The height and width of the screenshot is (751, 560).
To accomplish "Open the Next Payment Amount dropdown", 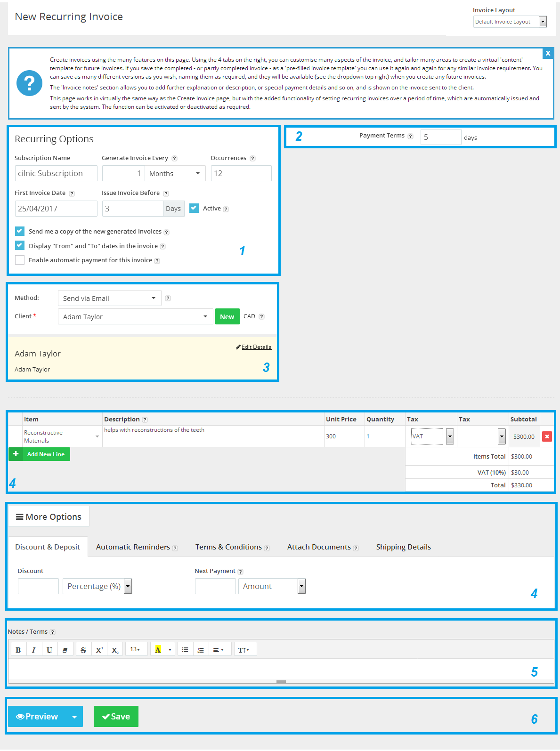I will (272, 586).
